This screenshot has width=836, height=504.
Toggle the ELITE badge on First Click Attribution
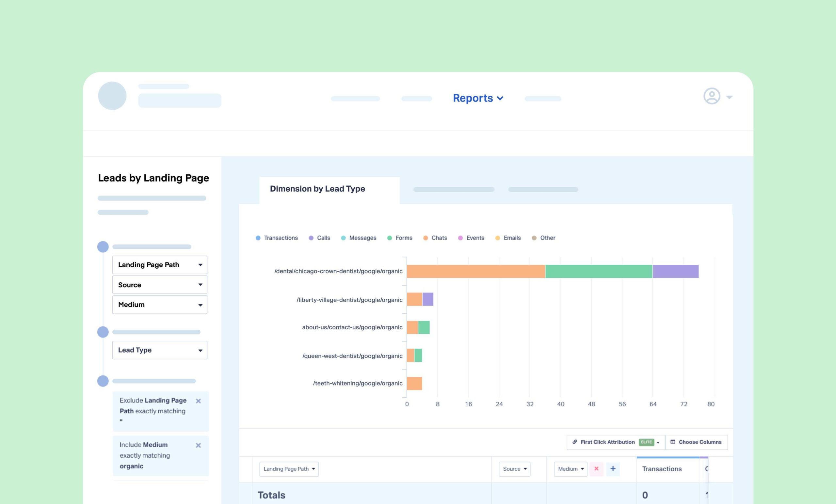(647, 442)
